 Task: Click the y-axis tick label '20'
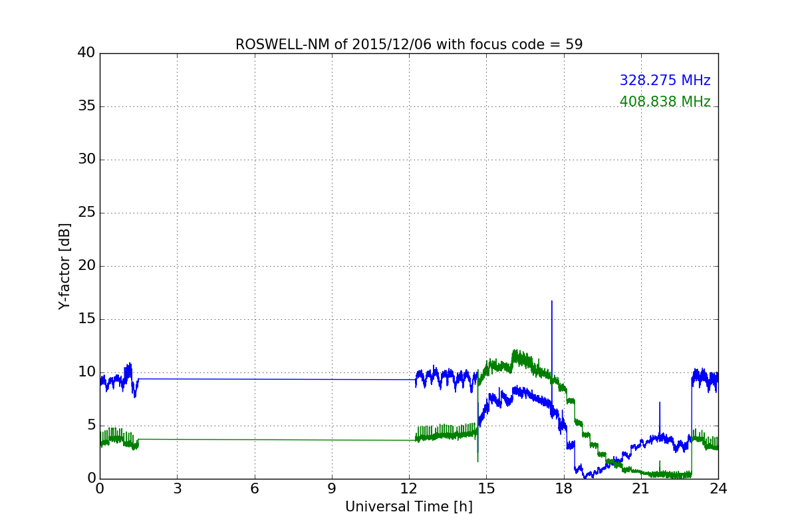[x=86, y=266]
